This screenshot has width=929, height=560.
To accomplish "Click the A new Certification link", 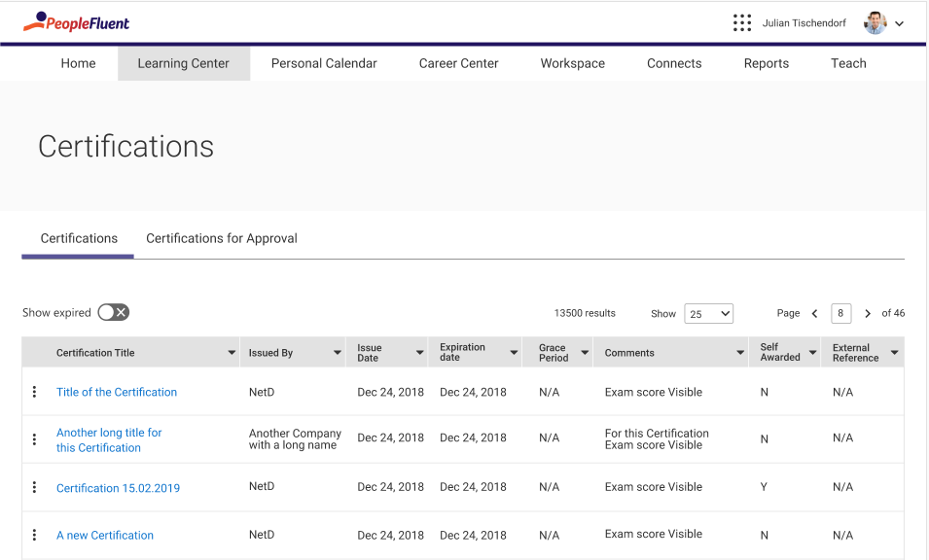I will 105,535.
